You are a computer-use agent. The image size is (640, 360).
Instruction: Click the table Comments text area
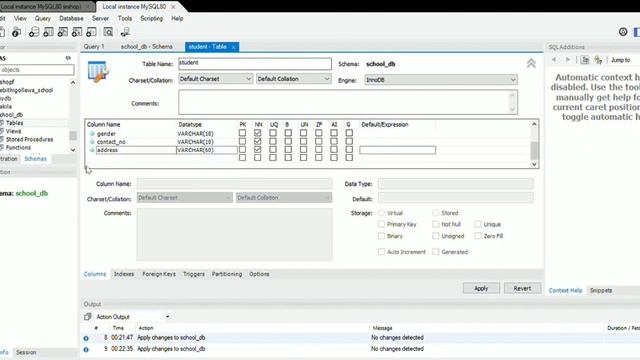coord(348,102)
